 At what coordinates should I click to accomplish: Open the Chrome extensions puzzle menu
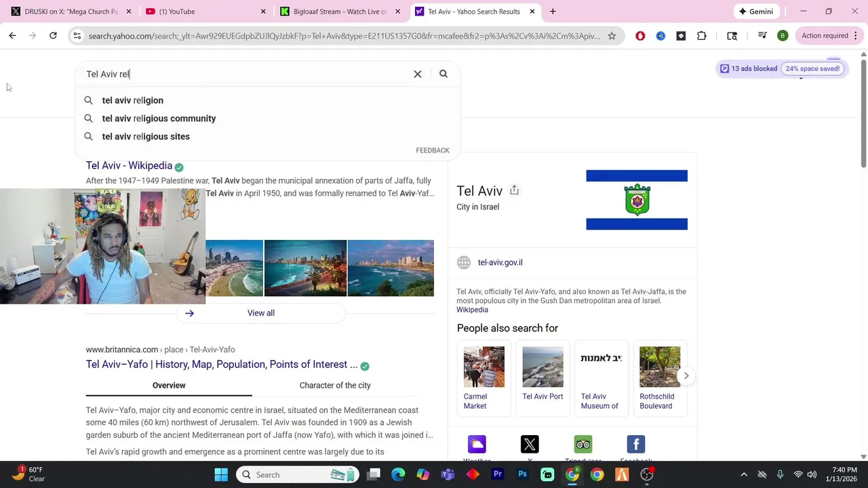702,36
